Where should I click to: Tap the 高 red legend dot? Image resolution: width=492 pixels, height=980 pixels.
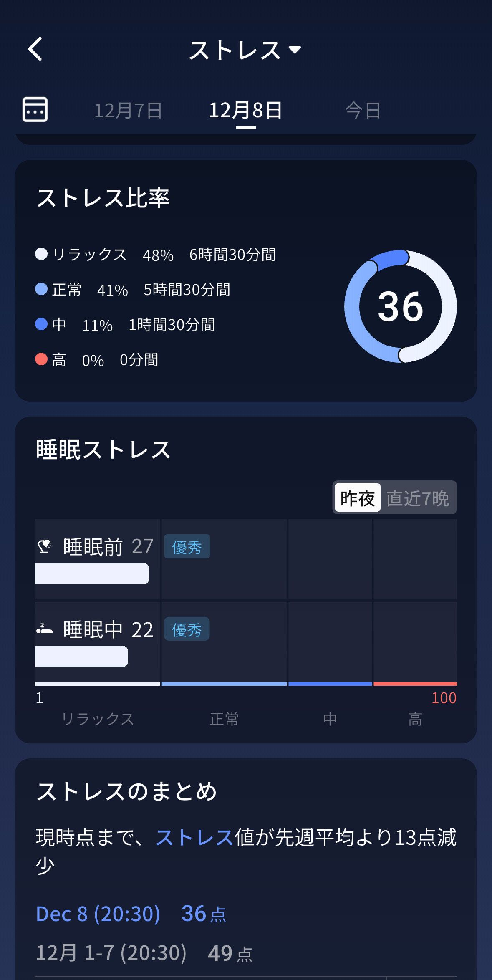click(x=41, y=359)
